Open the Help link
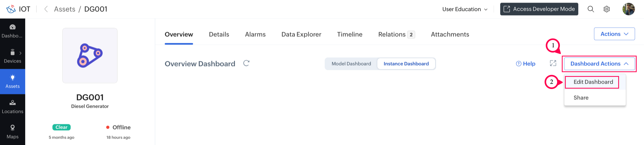Screen dimensions: 644x145 pyautogui.click(x=526, y=64)
